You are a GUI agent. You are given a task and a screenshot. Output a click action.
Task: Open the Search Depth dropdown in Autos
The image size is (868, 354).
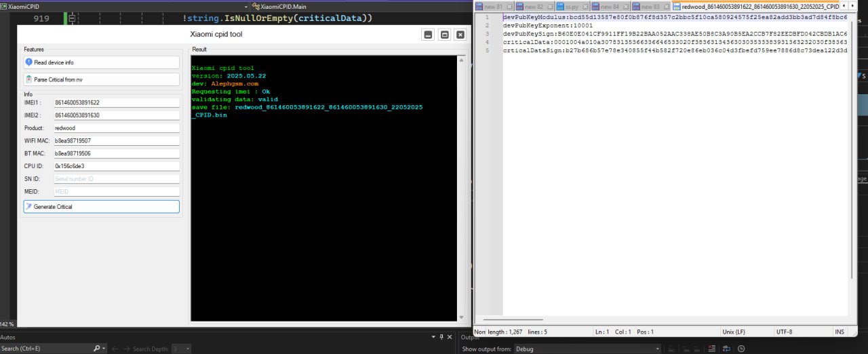[x=181, y=349]
